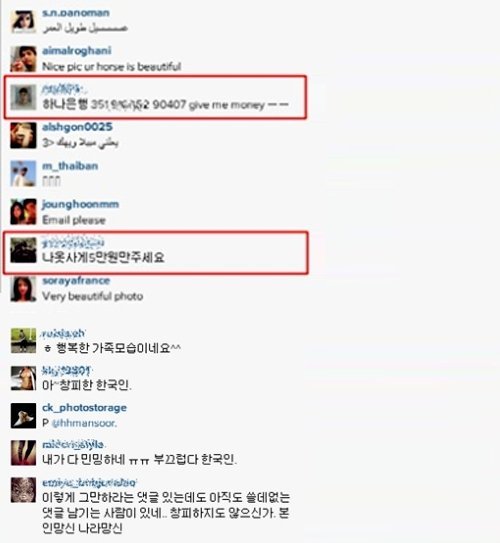This screenshot has height=543, width=500.
Task: Click ck_photostorage's avatar image
Action: tap(23, 416)
